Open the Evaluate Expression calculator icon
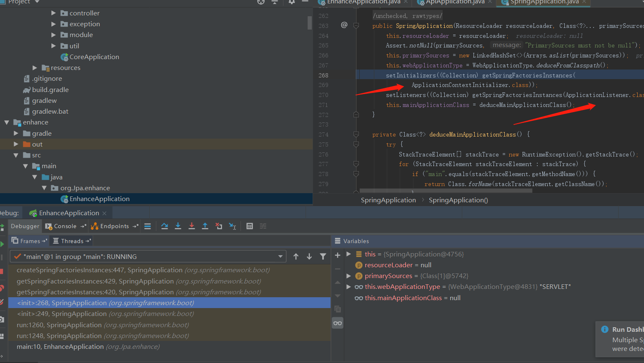Viewport: 644px width, 363px height. pos(250,226)
